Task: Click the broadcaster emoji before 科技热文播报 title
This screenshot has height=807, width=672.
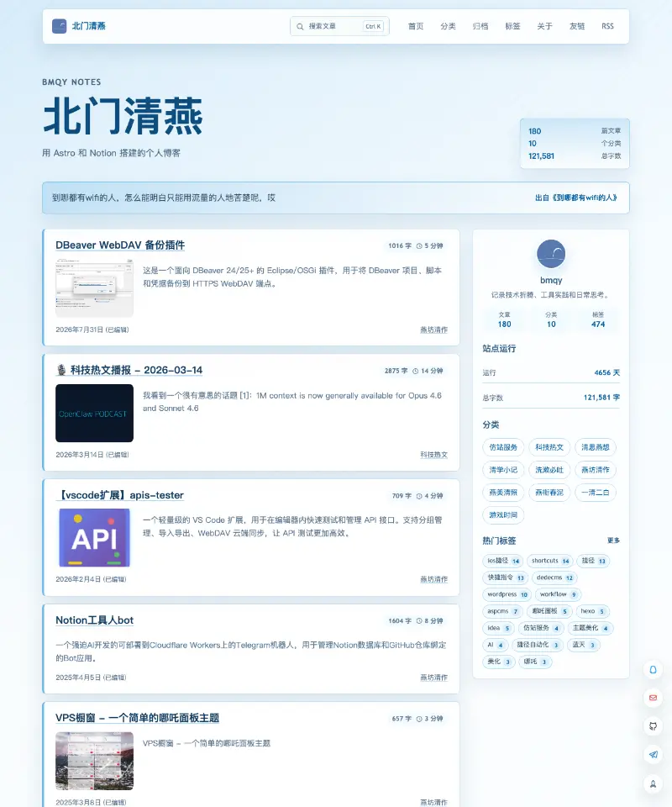Action: 61,370
